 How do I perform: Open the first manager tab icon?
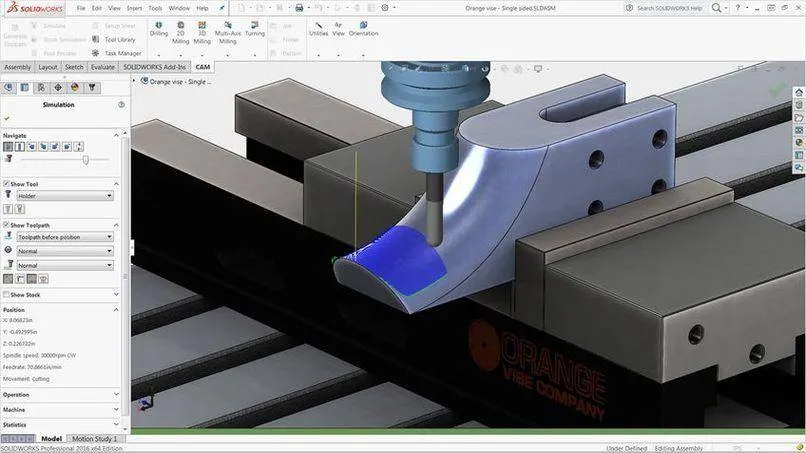coord(8,88)
